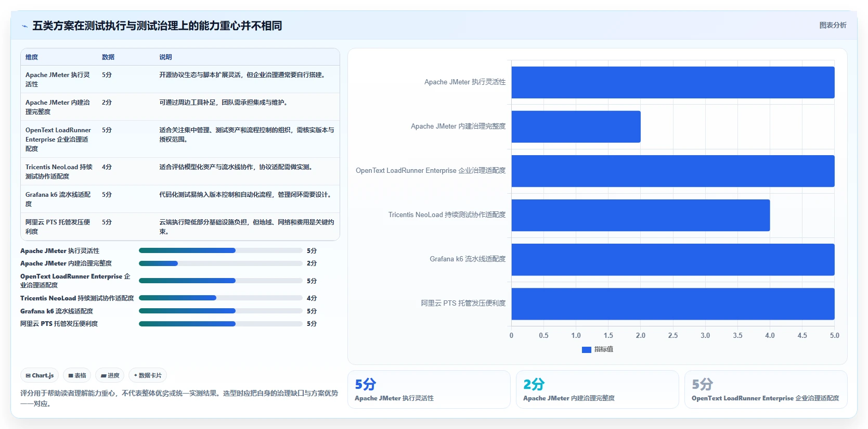Image resolution: width=868 pixels, height=429 pixels.
Task: Click the Grafana k6 流水线适配度 chart bar
Action: (x=673, y=259)
